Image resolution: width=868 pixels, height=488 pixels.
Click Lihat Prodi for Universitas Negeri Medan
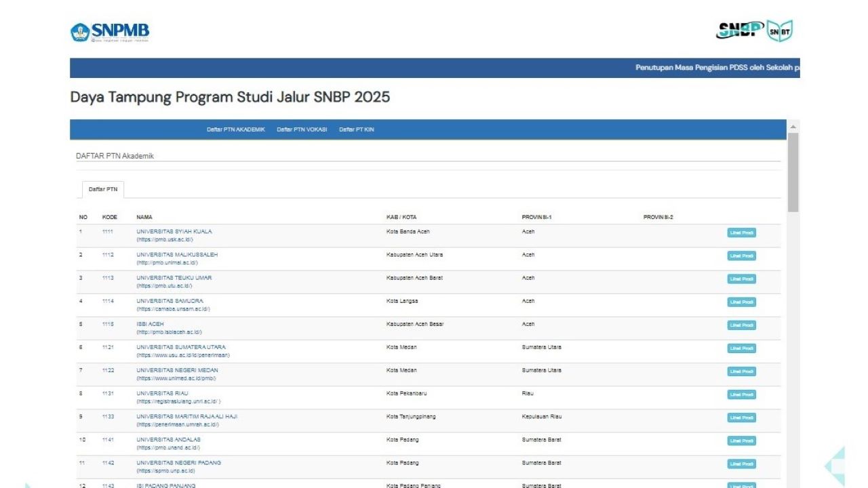coord(742,371)
